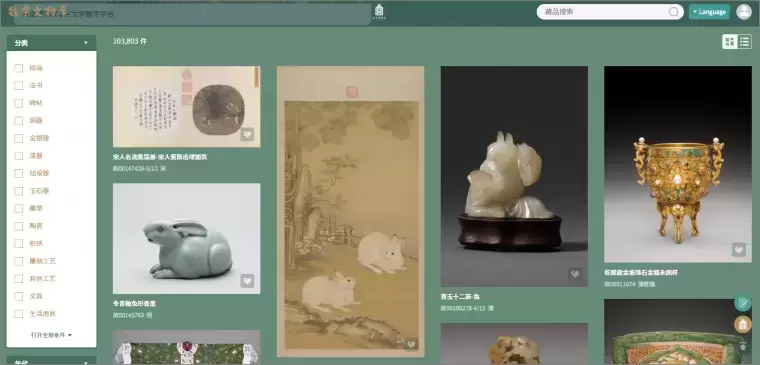Check the 碑帖 category checkbox

pos(18,103)
